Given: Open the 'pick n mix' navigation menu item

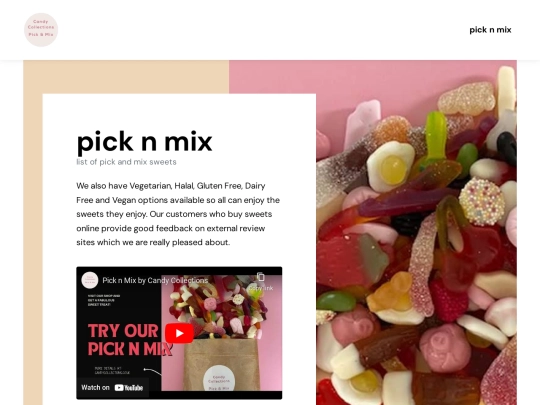Looking at the screenshot, I should pyautogui.click(x=490, y=30).
